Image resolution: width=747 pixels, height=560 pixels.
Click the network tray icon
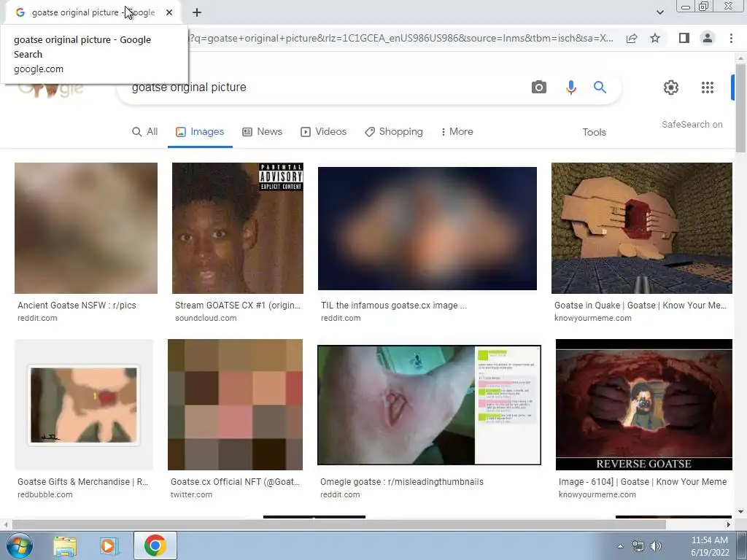(x=638, y=546)
